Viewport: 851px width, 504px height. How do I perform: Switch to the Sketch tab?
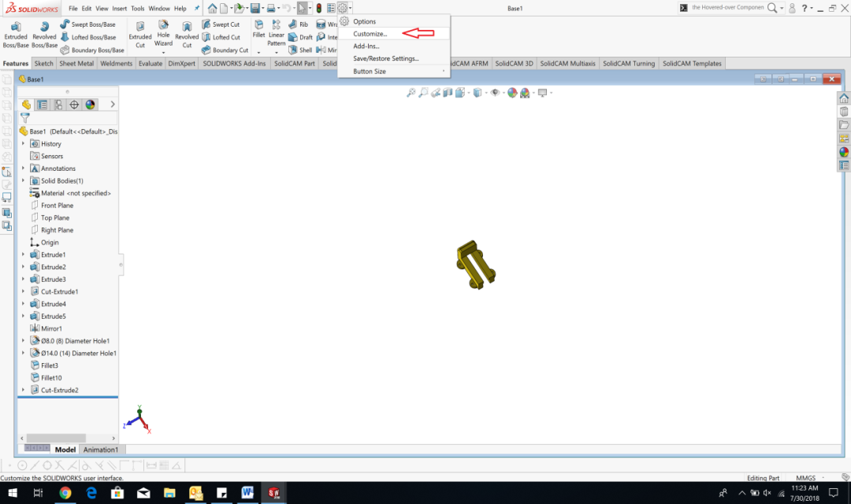(x=43, y=64)
